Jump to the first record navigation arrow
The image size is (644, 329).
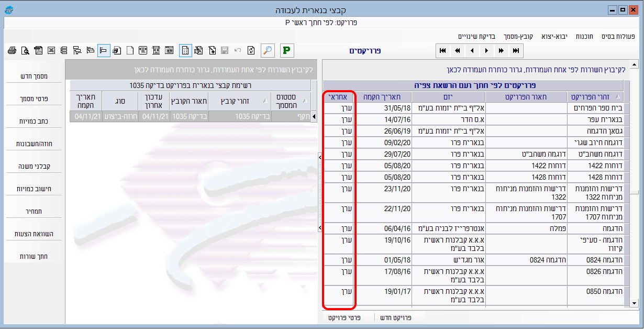click(443, 51)
